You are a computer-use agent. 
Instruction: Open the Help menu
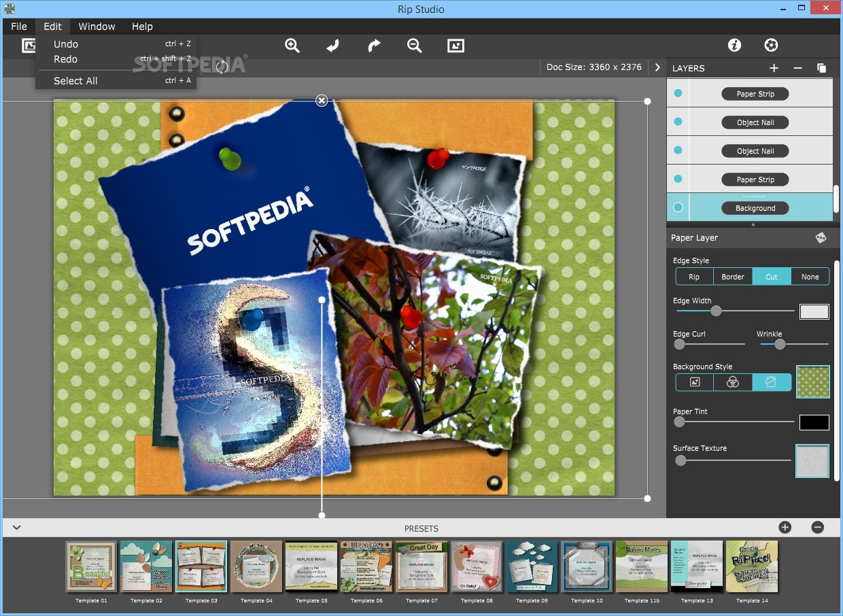coord(142,27)
